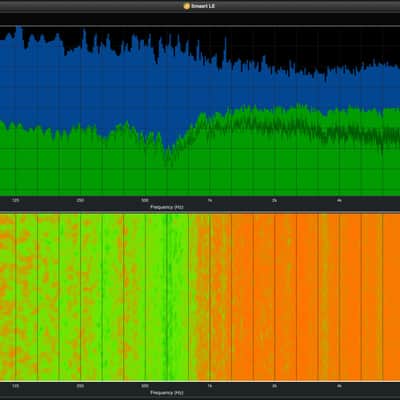Click the 125 label on the spectrograph axis
This screenshot has width=400, height=400.
pos(15,386)
